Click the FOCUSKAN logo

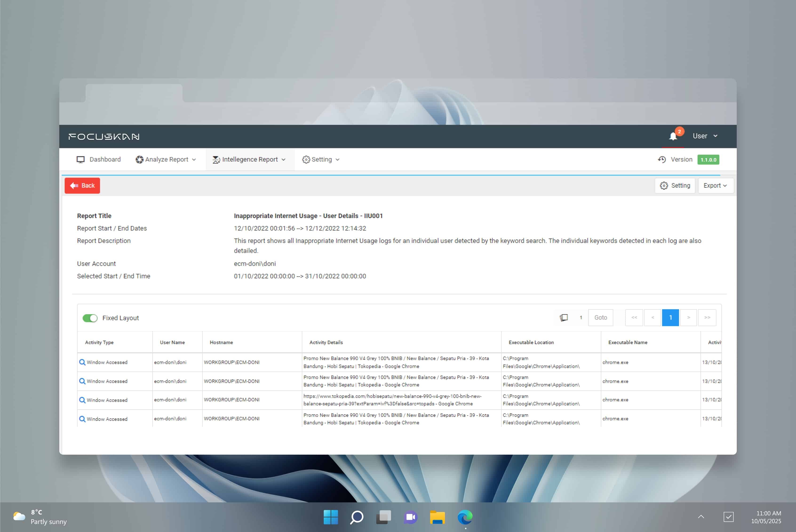(x=104, y=136)
